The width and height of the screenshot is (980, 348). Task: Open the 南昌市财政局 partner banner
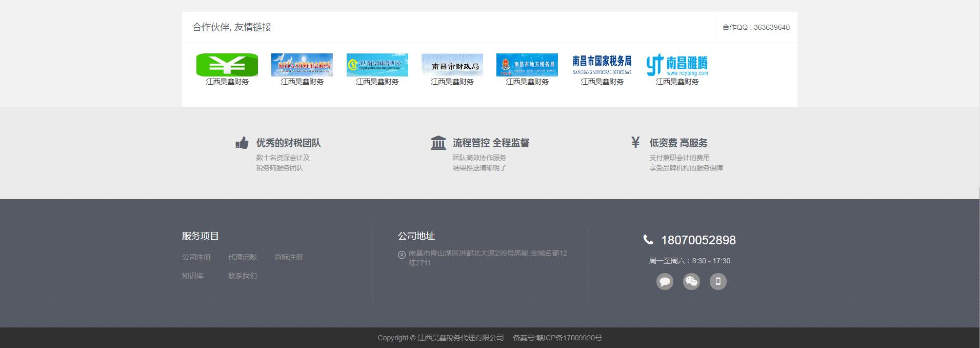pos(452,65)
